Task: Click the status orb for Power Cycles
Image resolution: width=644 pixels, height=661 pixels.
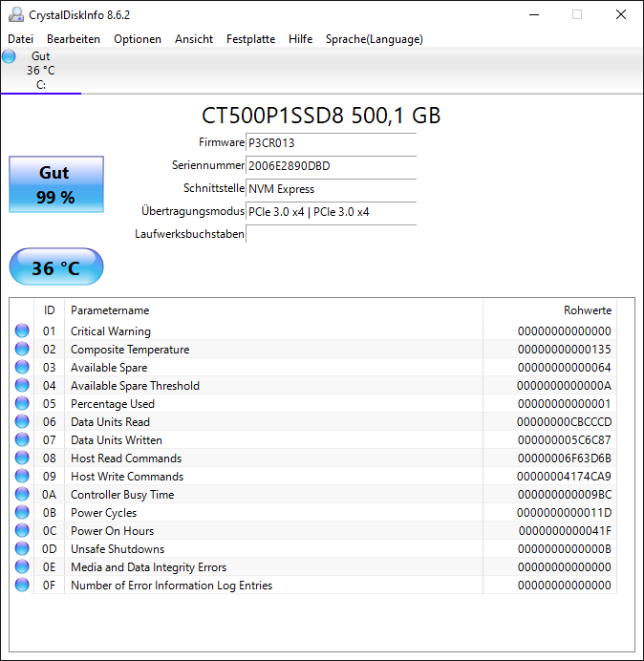Action: [x=22, y=512]
